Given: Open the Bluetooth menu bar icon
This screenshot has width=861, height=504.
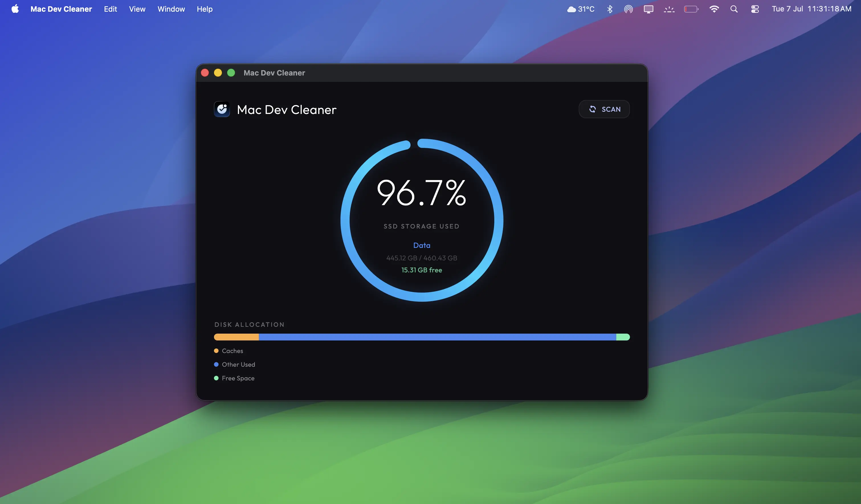Looking at the screenshot, I should tap(610, 9).
